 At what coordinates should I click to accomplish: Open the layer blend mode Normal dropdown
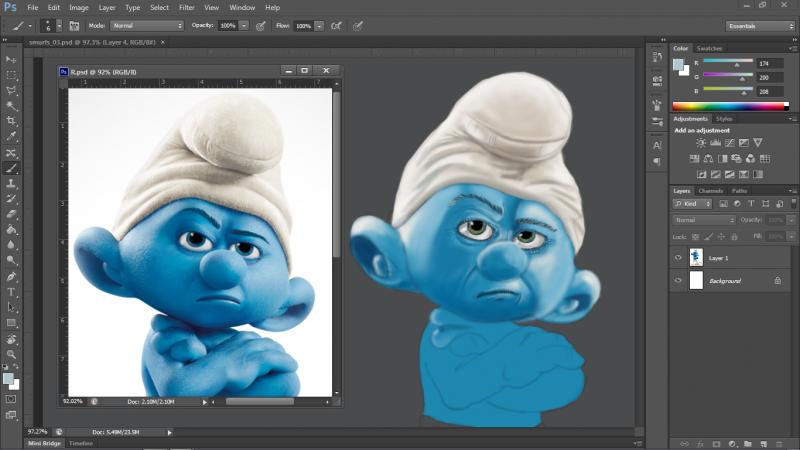(704, 220)
